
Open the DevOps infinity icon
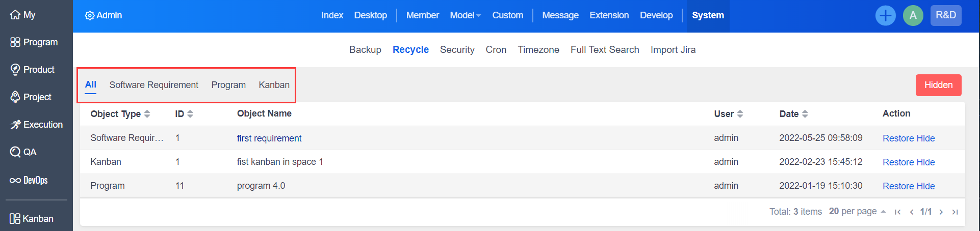pos(15,181)
